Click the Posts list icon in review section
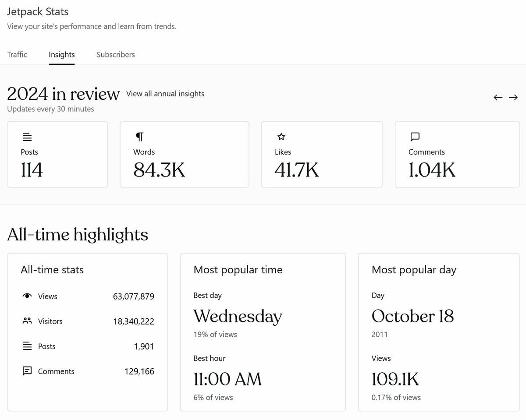Viewport: 526px width, 420px height. (x=27, y=136)
